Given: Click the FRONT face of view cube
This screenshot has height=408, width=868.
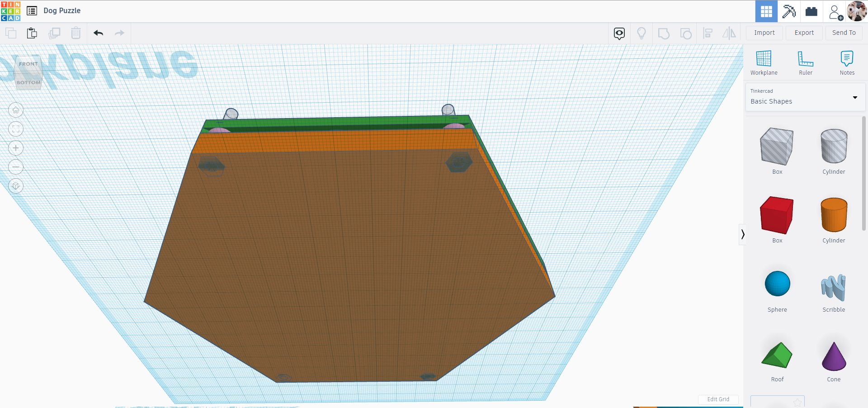Looking at the screenshot, I should [28, 64].
